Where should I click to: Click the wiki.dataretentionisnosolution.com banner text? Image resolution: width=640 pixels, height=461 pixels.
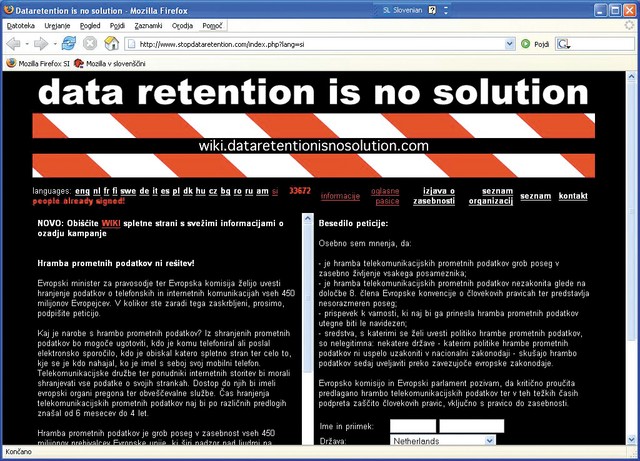click(313, 146)
